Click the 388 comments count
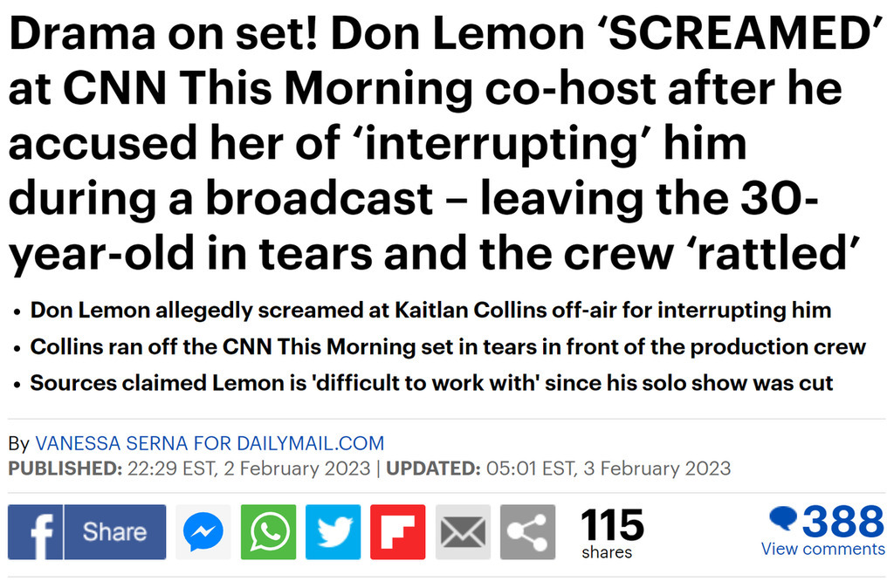 843,522
